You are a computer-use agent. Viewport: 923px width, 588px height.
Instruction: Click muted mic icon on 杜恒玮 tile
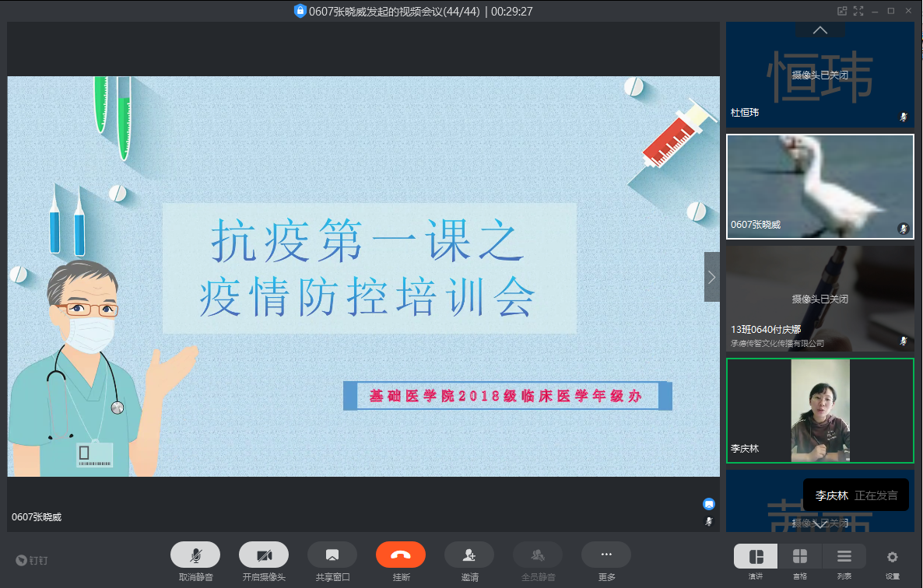pos(904,117)
